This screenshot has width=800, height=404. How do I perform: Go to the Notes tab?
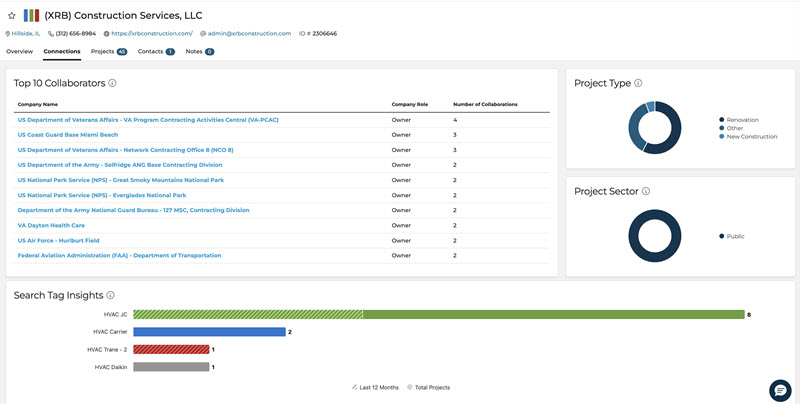coord(200,52)
